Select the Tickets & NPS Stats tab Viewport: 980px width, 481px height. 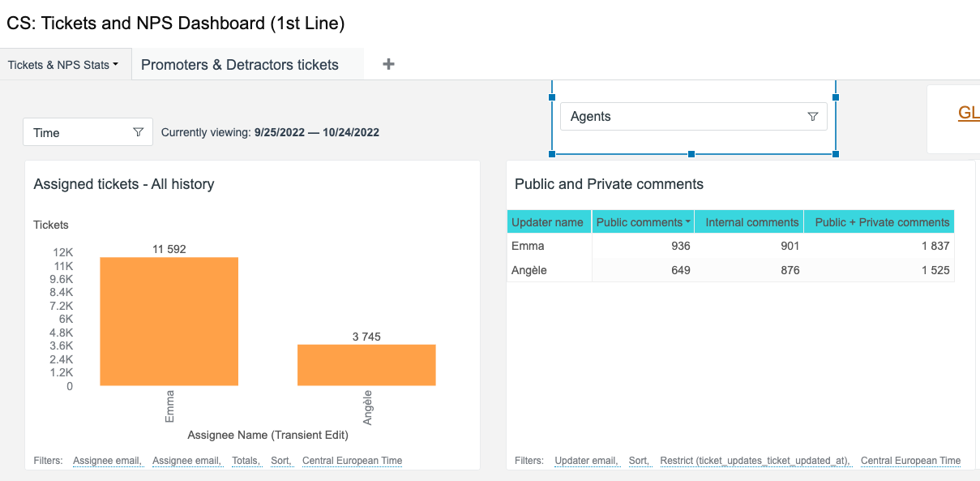(57, 65)
